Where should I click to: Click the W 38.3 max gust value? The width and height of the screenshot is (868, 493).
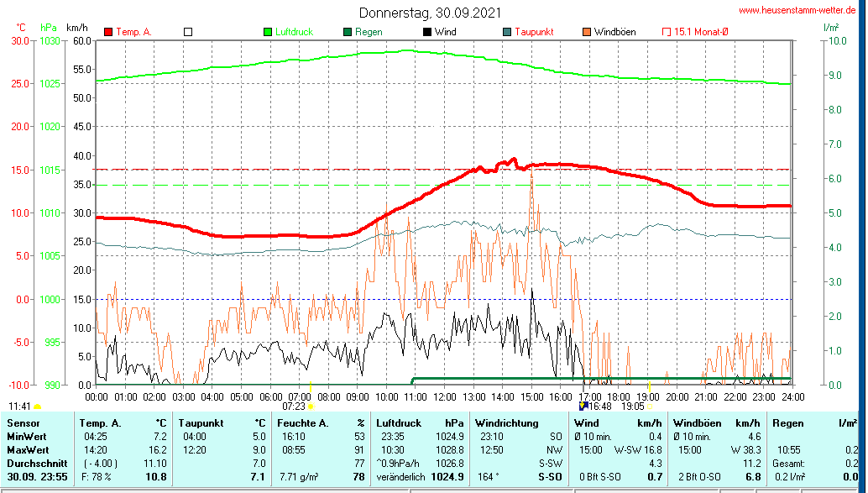745,450
